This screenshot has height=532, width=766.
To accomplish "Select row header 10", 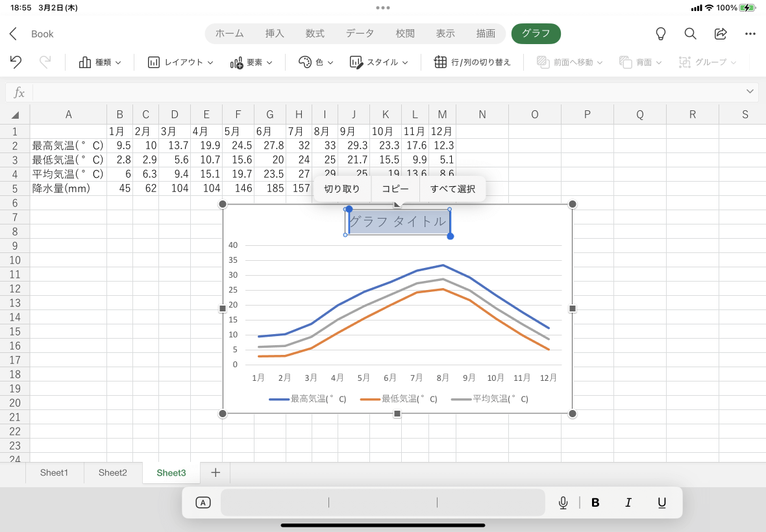I will coord(15,260).
